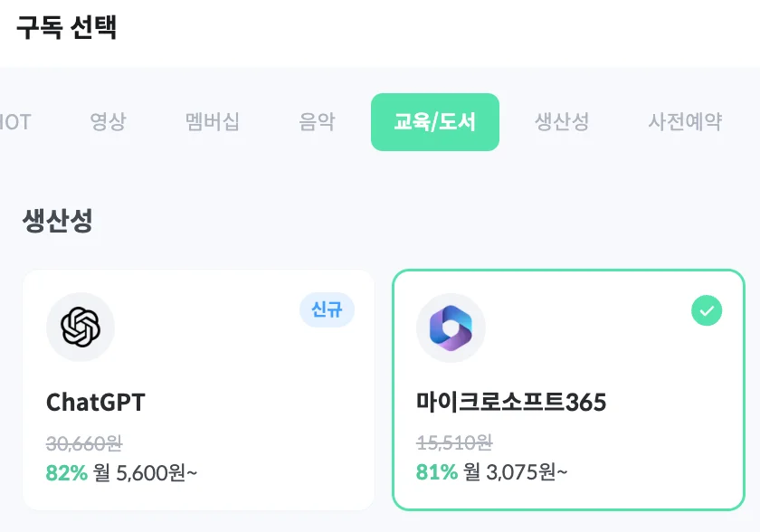Click the 마이크로소프트365 subscription name
The width and height of the screenshot is (760, 532).
[x=511, y=403]
